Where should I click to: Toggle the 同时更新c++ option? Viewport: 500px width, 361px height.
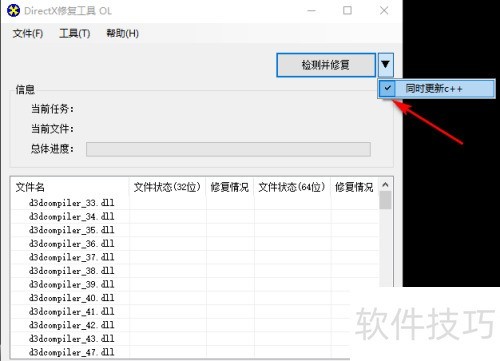[436, 89]
